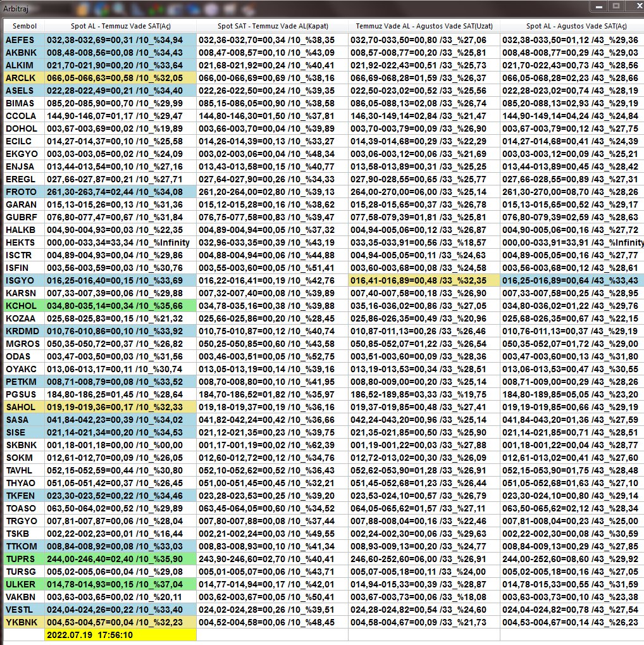The width and height of the screenshot is (644, 645).
Task: Click the CCOLA cell '146,30-149,14=02,84 /33_%21,47'
Action: (424, 116)
